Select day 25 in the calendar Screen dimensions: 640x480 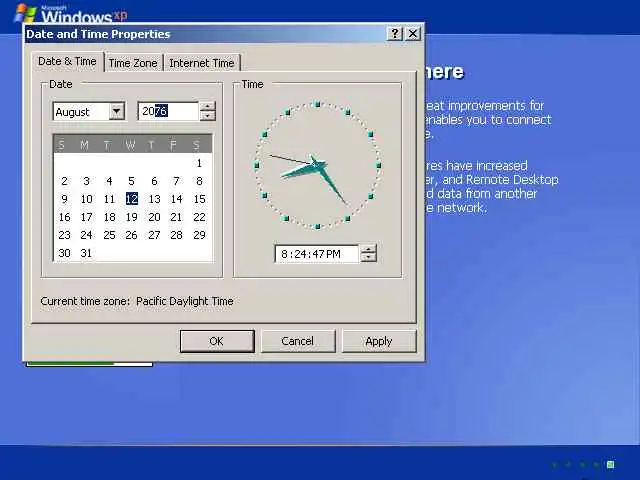click(109, 235)
